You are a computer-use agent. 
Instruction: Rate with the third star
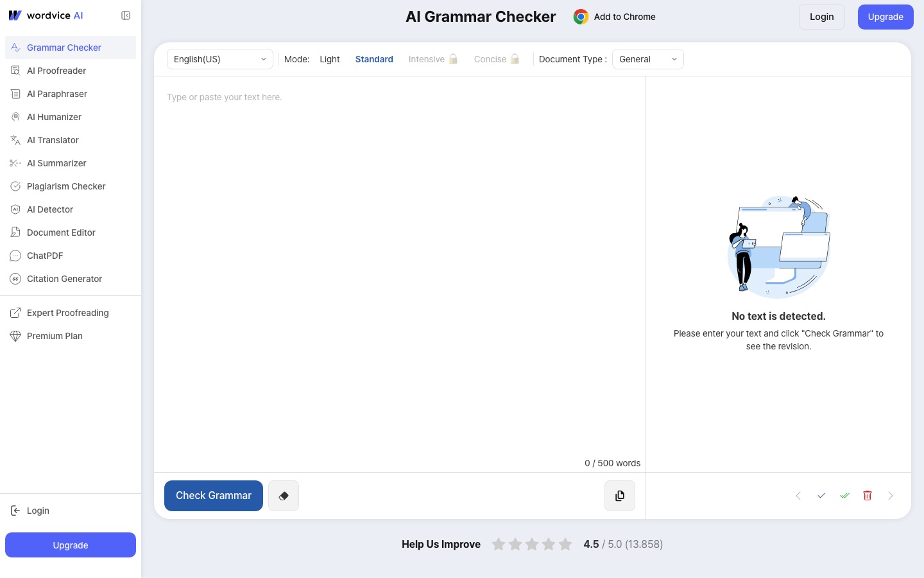[532, 545]
